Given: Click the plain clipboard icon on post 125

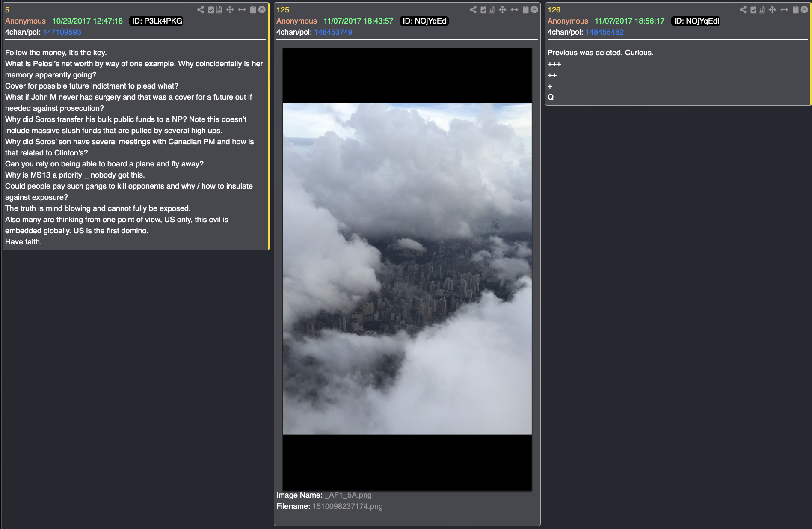Looking at the screenshot, I should (526, 9).
